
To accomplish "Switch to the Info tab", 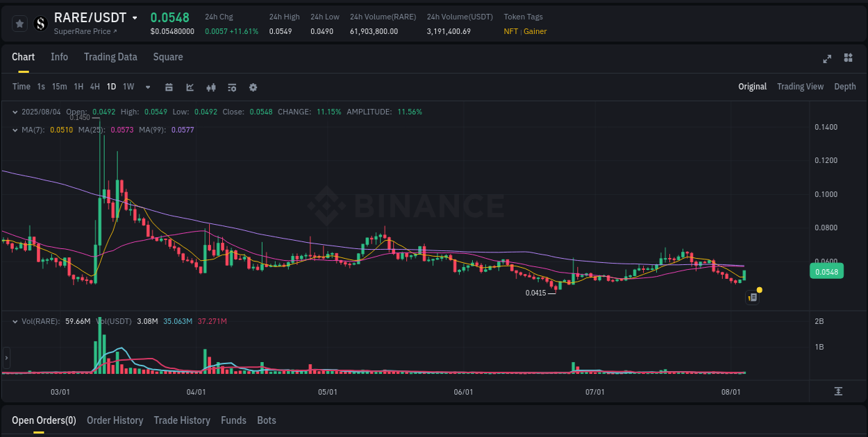I will (x=59, y=57).
